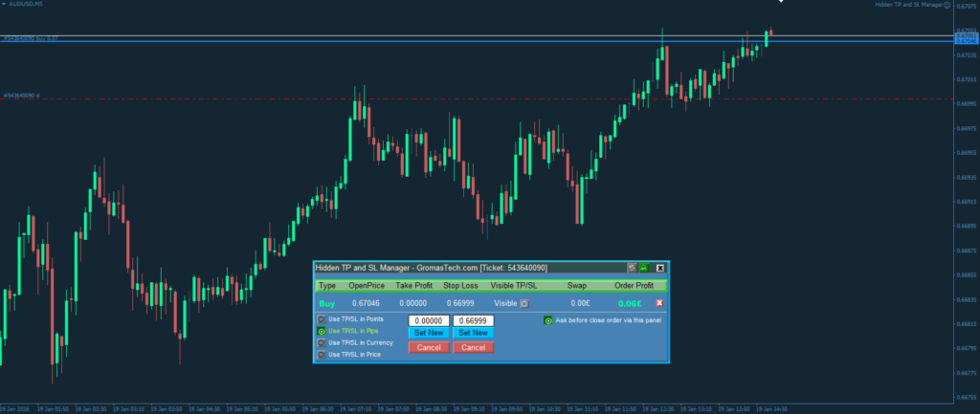
Task: Select Use TP/SL in Pips option
Action: pyautogui.click(x=322, y=331)
